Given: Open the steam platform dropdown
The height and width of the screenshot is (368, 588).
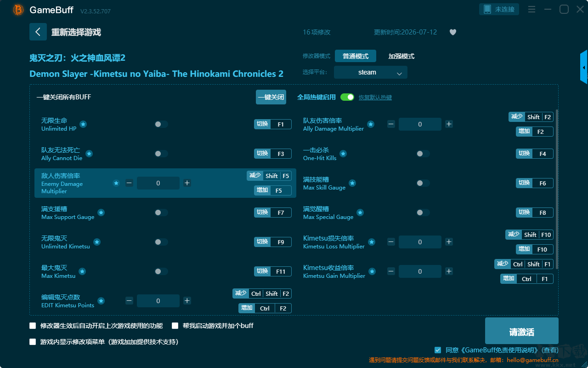Looking at the screenshot, I should tap(371, 72).
